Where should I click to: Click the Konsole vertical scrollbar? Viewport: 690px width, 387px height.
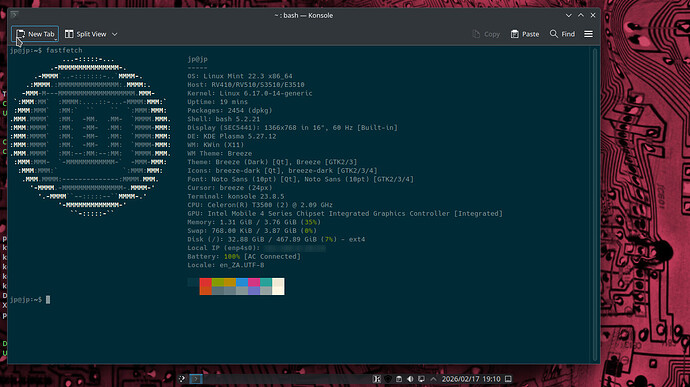pyautogui.click(x=595, y=204)
